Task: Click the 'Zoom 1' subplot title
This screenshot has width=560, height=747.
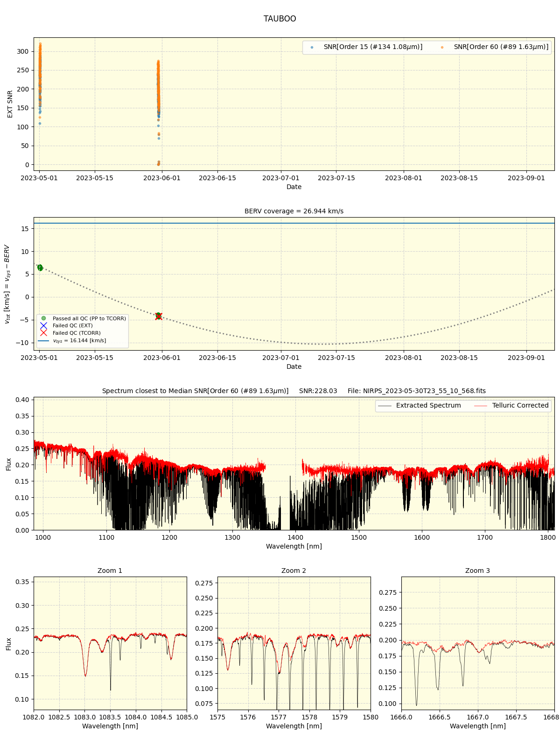Action: [110, 571]
